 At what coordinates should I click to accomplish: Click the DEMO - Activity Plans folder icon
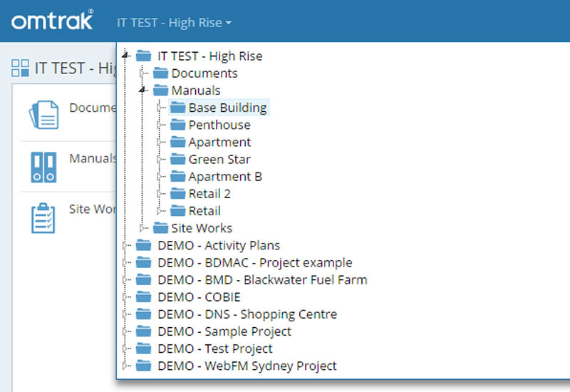click(144, 245)
